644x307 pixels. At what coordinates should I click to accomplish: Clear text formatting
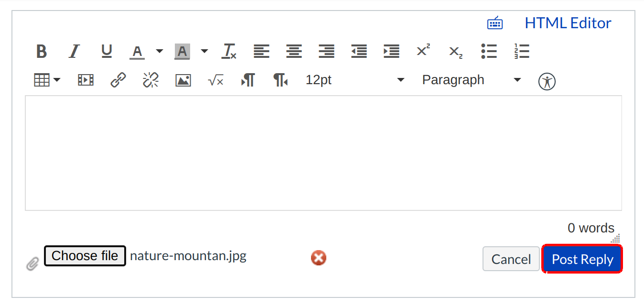click(229, 51)
